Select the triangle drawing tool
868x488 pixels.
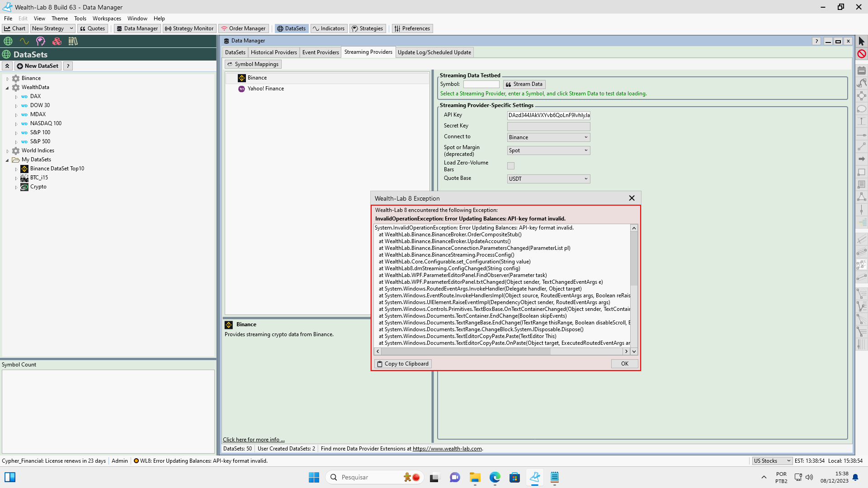point(862,197)
